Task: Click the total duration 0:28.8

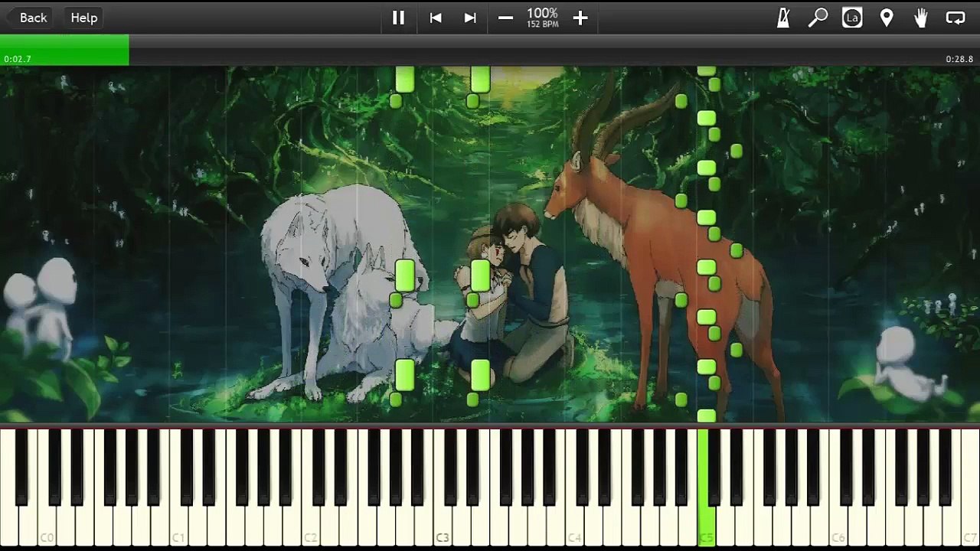Action: [959, 59]
